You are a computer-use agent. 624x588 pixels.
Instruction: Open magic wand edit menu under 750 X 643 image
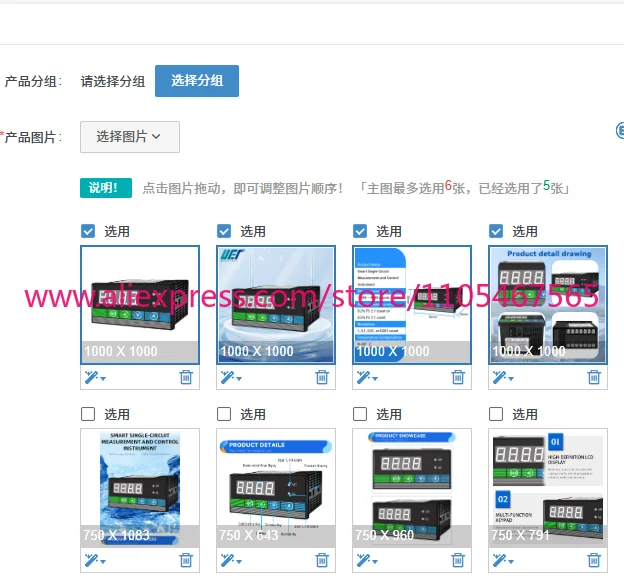231,560
